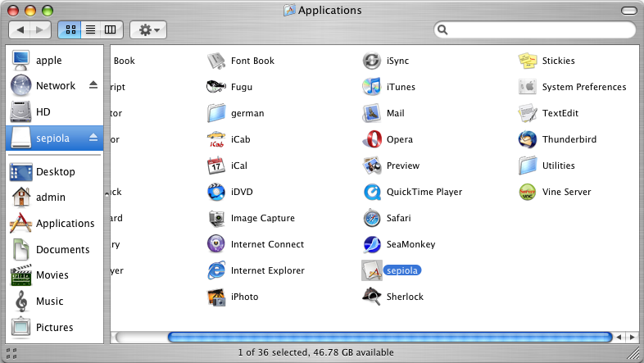
Task: Click the search field in toolbar
Action: 534,29
